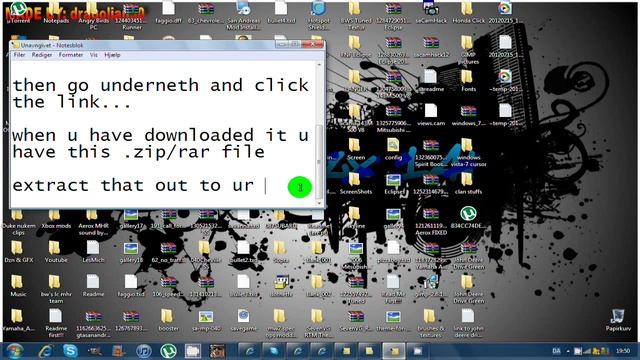Select the Yamaha_A... folder icon
The height and width of the screenshot is (360, 640).
click(x=18, y=320)
